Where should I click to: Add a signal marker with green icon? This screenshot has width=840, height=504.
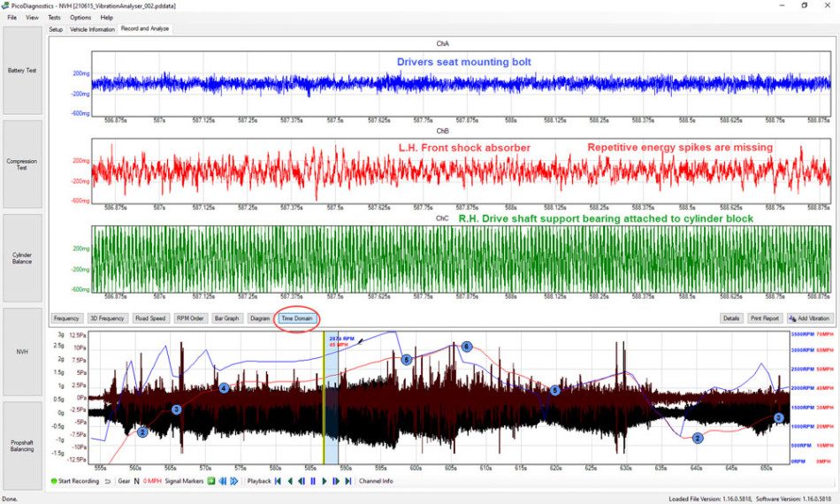click(211, 481)
